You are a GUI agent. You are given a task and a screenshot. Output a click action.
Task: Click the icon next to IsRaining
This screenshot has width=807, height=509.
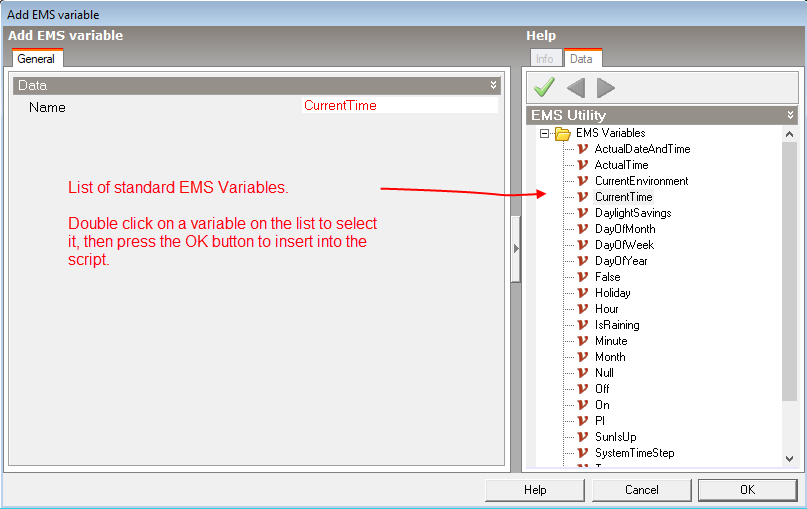tap(583, 325)
